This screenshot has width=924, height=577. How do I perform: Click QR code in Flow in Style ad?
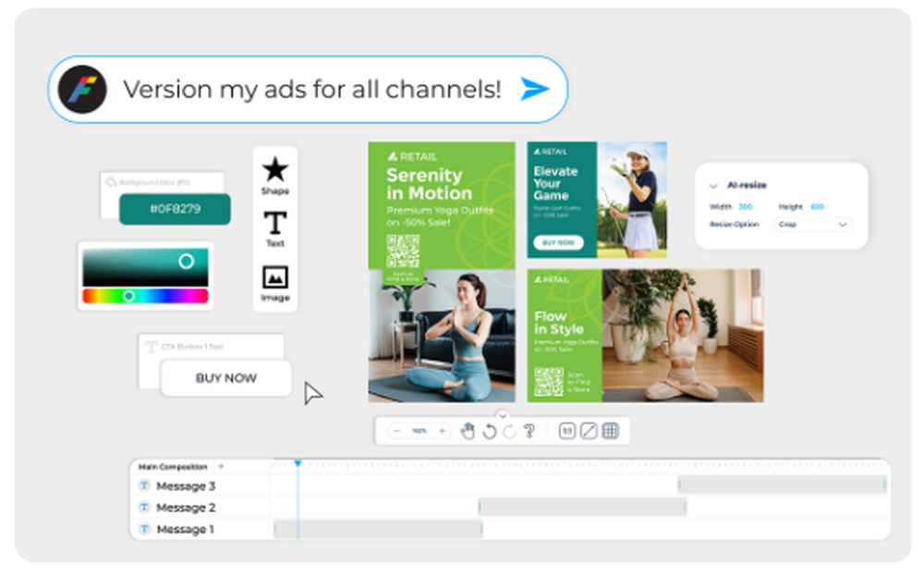[x=549, y=382]
